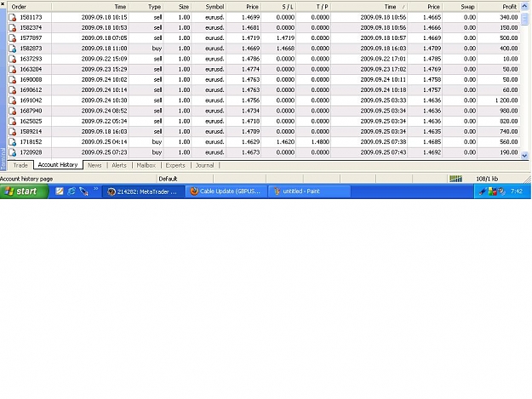Click the 108/1 kb traffic indicator

[x=487, y=179]
